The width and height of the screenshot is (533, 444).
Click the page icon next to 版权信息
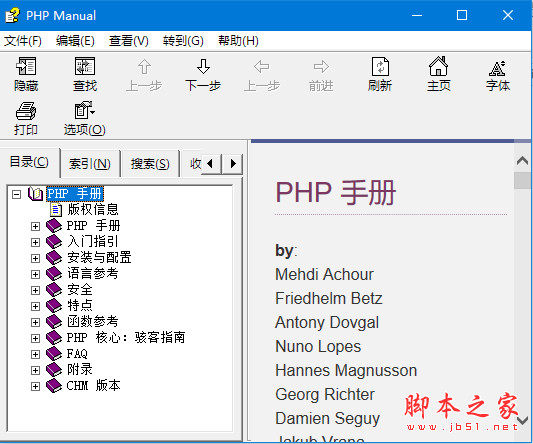coord(56,210)
